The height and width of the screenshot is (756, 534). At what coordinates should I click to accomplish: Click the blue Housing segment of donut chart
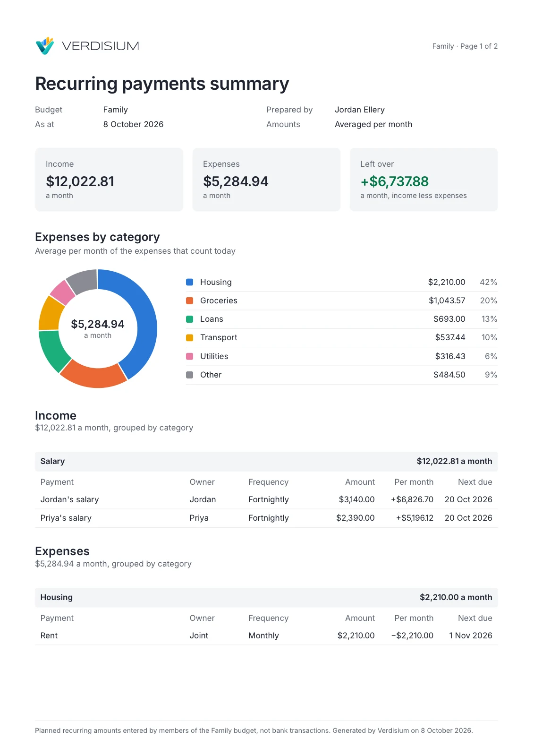coord(146,321)
